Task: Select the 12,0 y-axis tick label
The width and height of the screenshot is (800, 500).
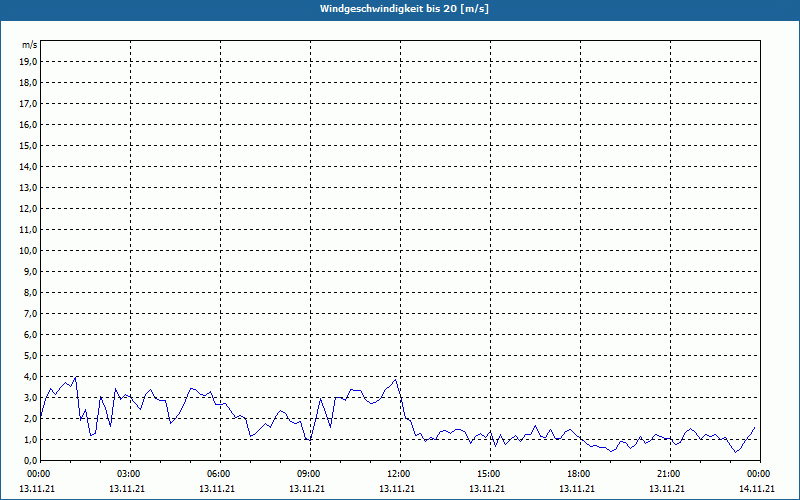Action: [x=29, y=208]
